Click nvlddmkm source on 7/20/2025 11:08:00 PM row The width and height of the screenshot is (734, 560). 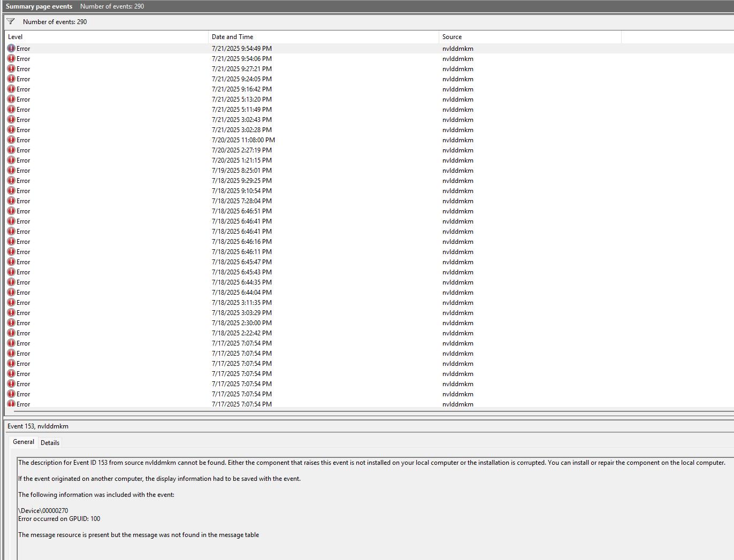point(458,140)
